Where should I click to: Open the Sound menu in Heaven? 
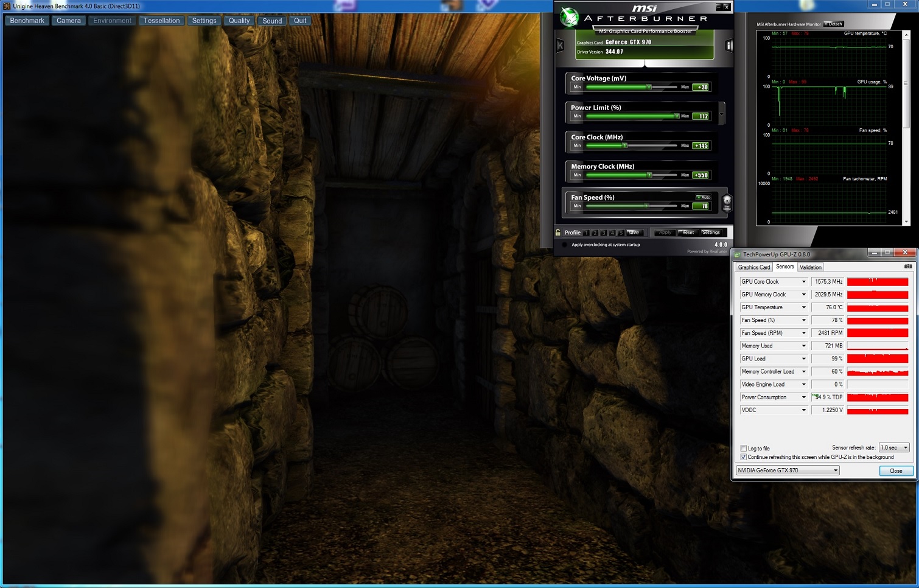coord(272,21)
